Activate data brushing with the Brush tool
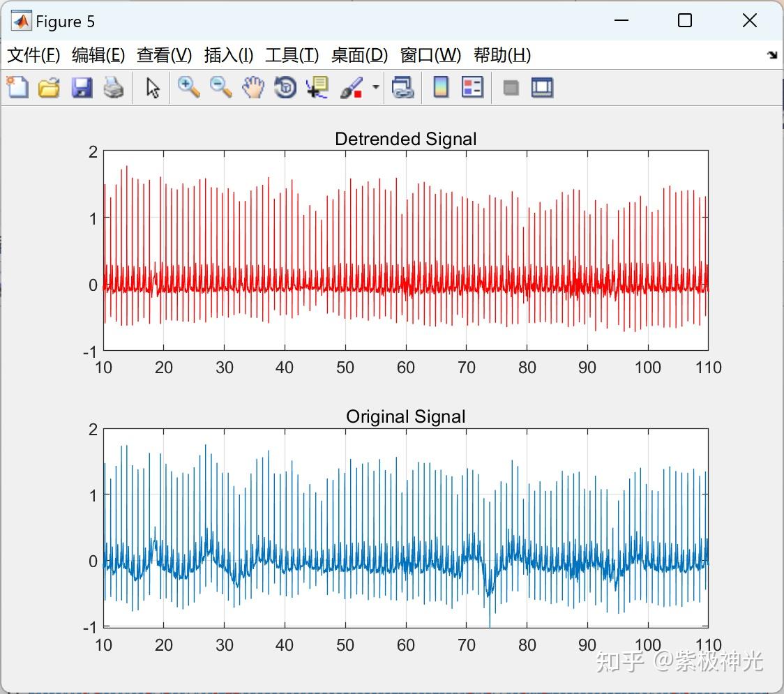This screenshot has width=784, height=694. pyautogui.click(x=350, y=87)
